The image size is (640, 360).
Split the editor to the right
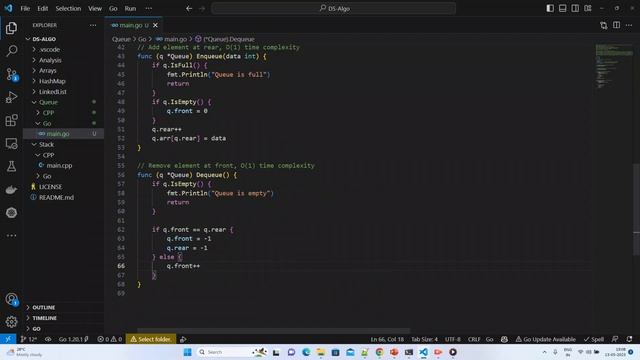click(x=616, y=25)
